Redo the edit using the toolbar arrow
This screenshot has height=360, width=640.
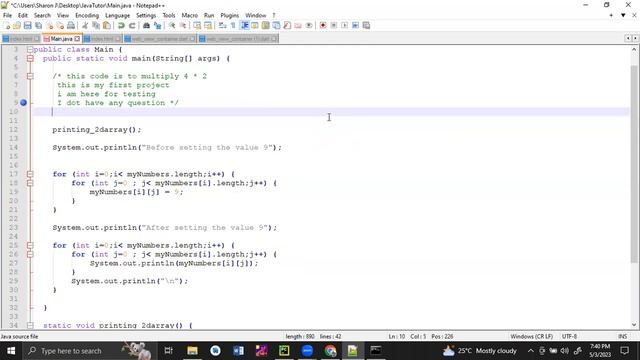tap(132, 25)
